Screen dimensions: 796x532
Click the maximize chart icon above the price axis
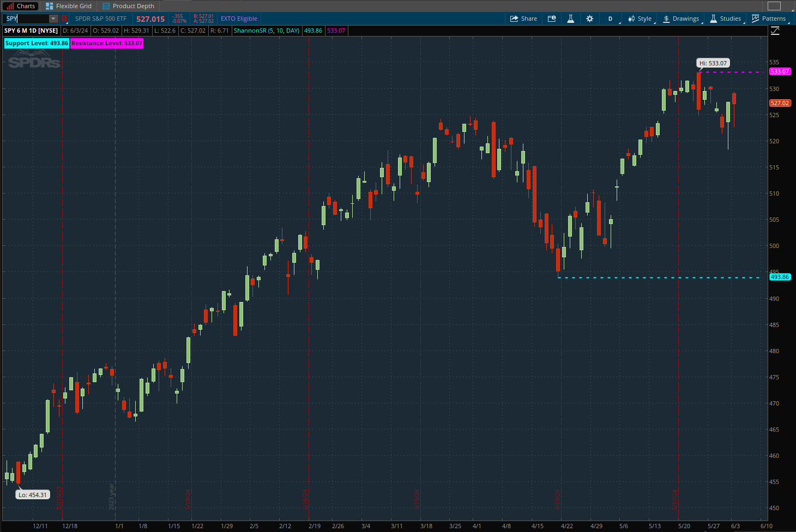[775, 31]
